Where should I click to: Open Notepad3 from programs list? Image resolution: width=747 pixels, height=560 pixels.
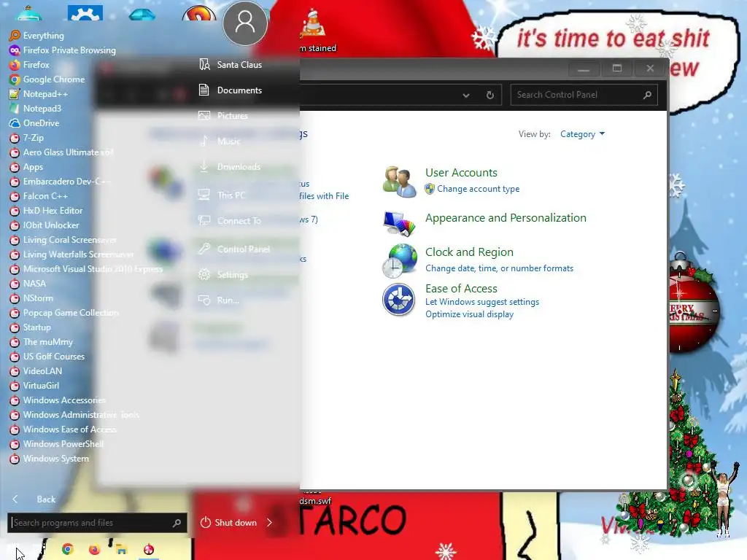click(x=35, y=109)
